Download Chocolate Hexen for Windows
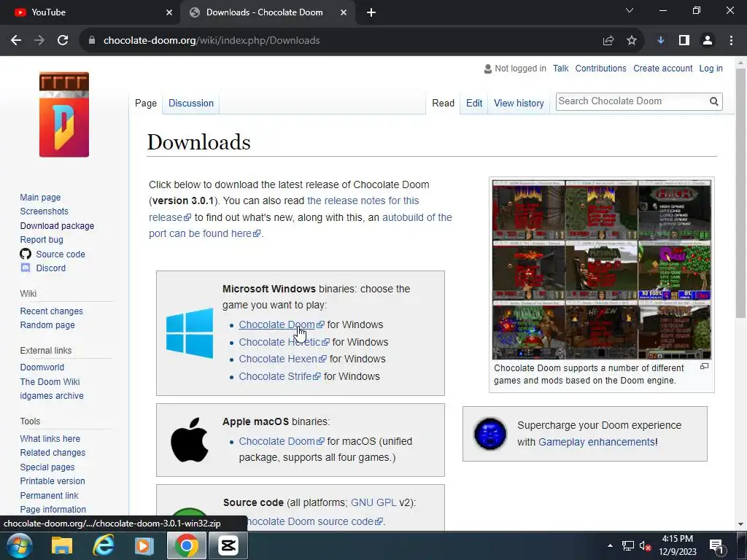This screenshot has height=560, width=747. (282, 359)
